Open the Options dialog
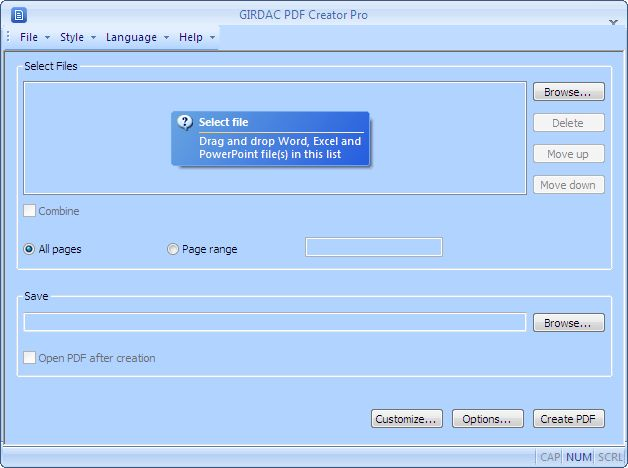 click(487, 419)
